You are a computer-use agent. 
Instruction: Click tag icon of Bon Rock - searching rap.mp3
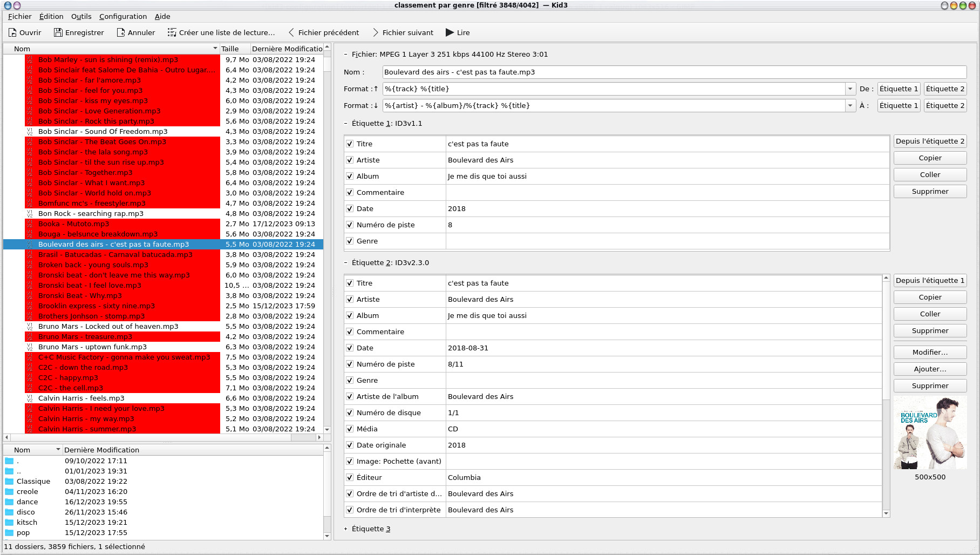point(30,213)
